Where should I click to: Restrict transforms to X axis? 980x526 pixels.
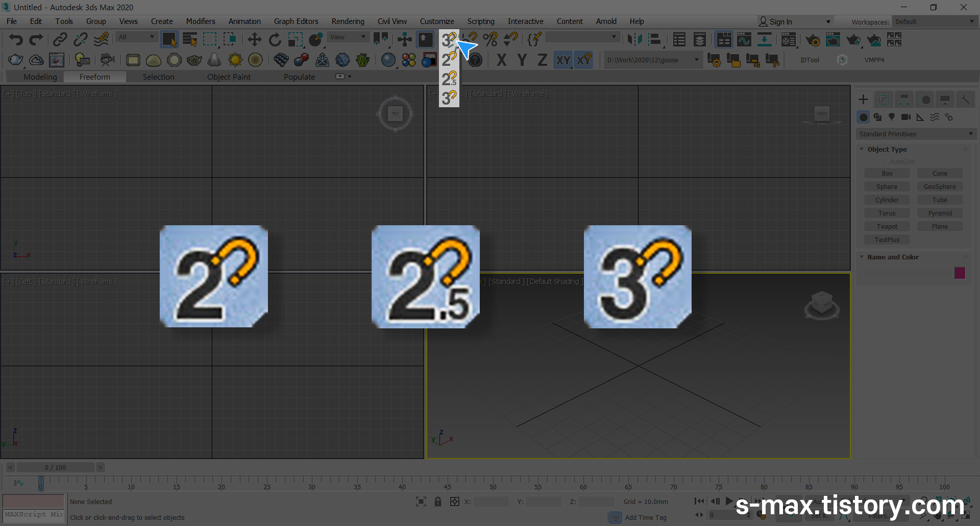point(501,60)
